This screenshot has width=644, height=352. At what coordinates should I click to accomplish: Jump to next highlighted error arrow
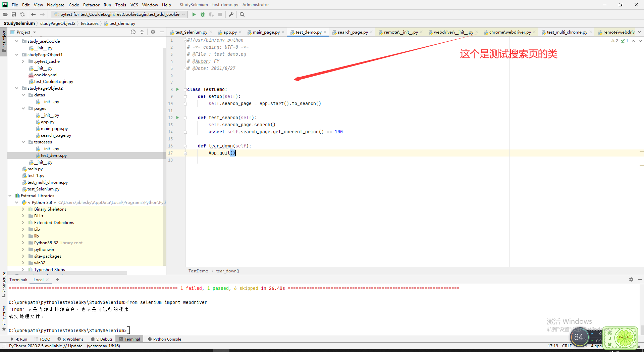click(640, 41)
